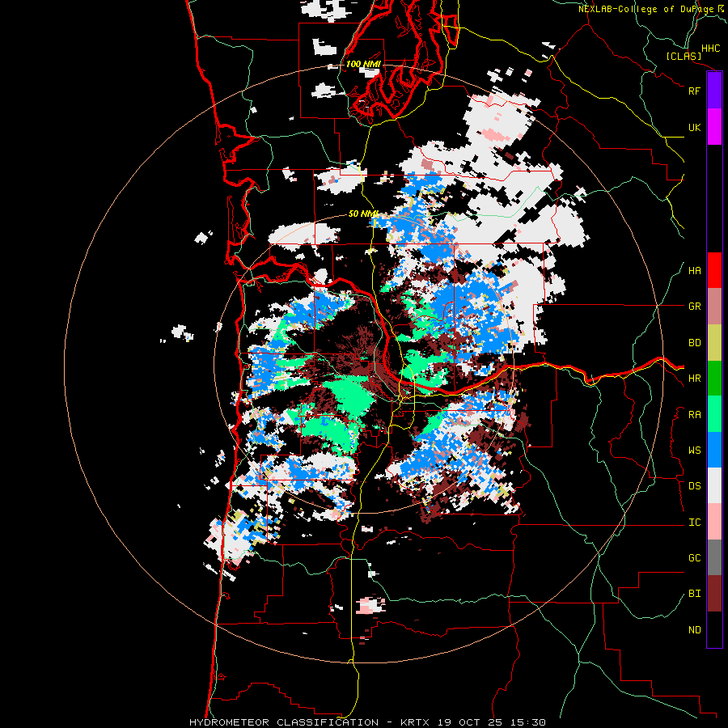Click the RF legend label
This screenshot has height=728, width=728.
[x=694, y=91]
